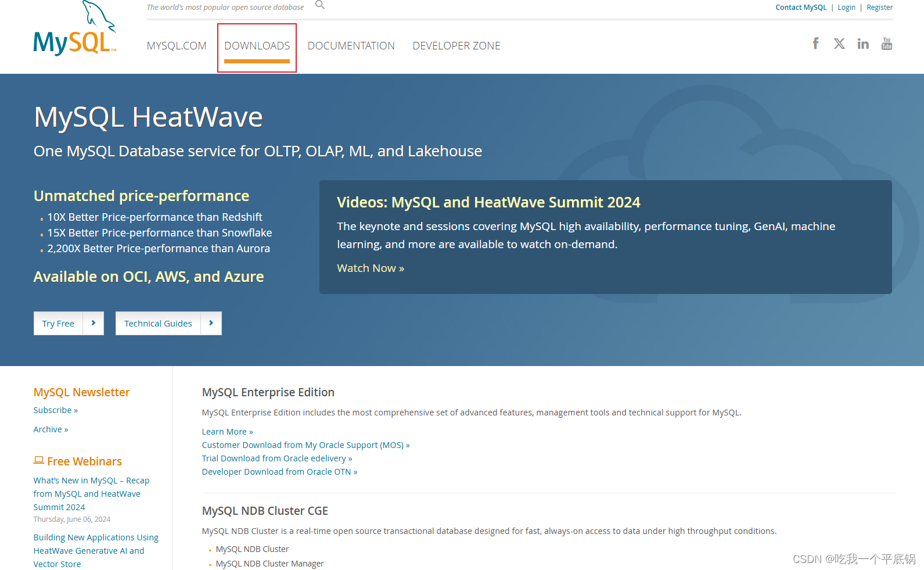
Task: Click '2,200X Better Price-performance than Aurora'
Action: (x=159, y=248)
